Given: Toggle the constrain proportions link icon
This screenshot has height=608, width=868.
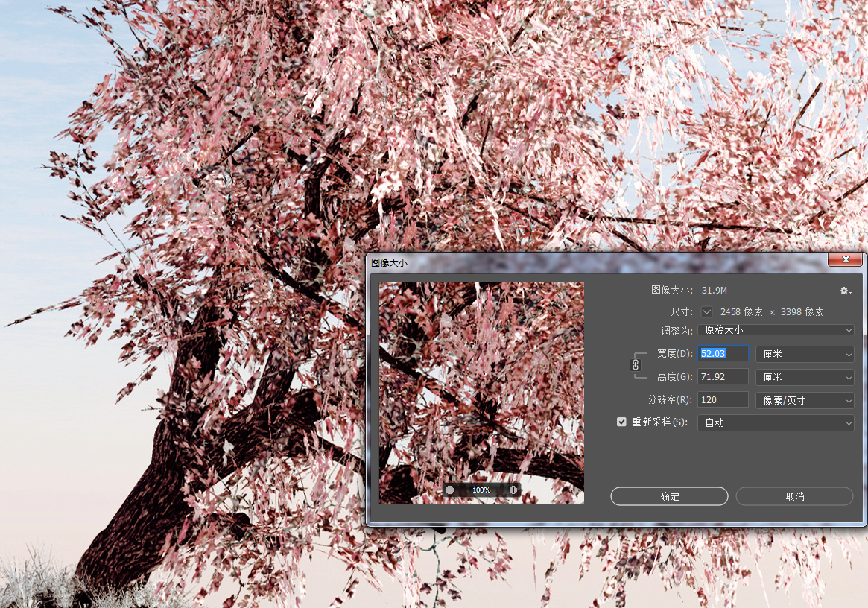Looking at the screenshot, I should tap(636, 365).
